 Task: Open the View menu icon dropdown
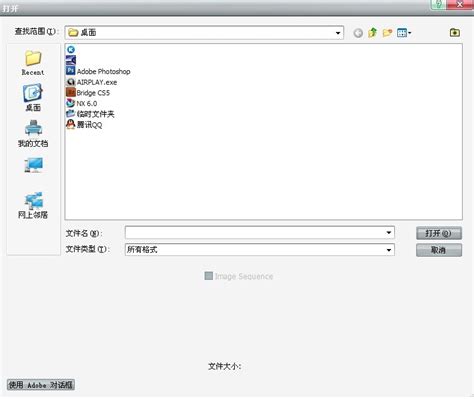(x=404, y=33)
